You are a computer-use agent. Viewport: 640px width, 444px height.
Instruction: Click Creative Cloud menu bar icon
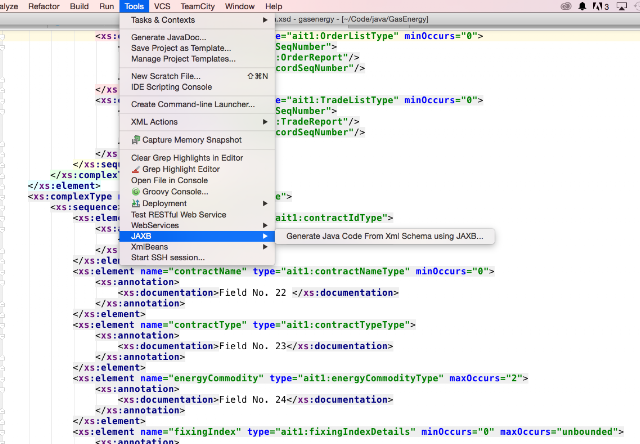click(x=566, y=6)
